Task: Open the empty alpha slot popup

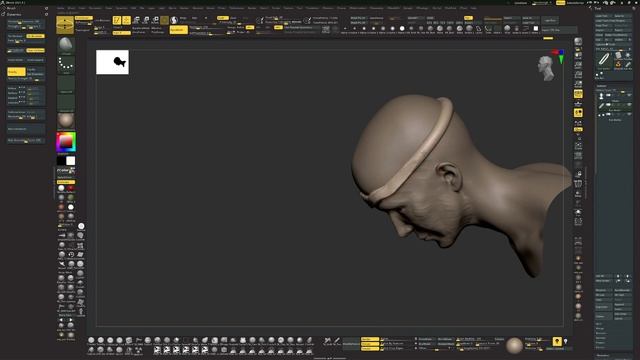Action: tap(65, 84)
